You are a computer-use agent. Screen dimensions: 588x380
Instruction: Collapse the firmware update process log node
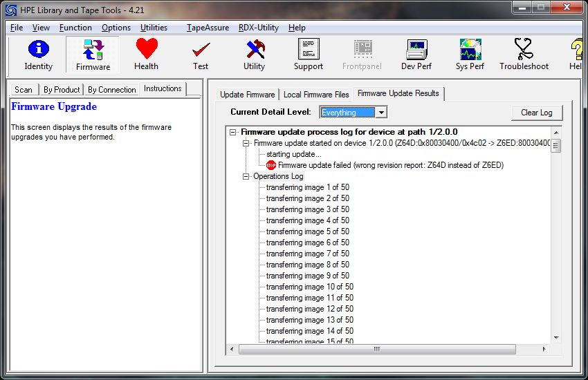point(233,132)
